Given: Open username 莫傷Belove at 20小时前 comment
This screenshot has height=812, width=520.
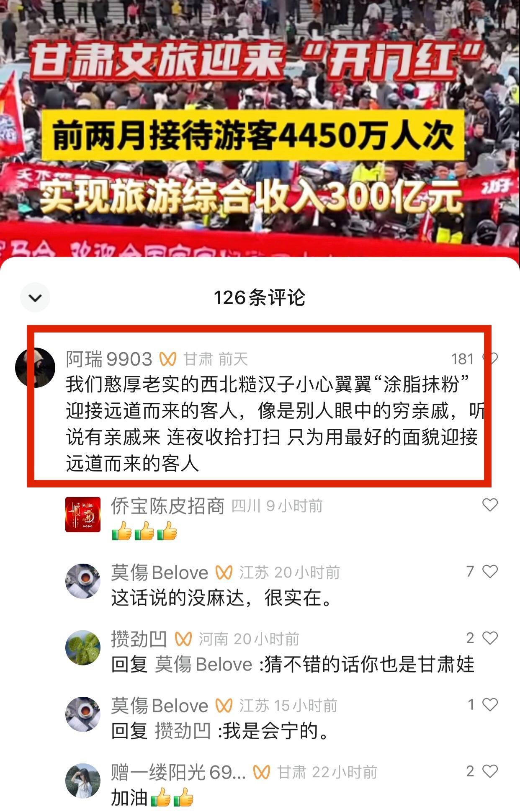Looking at the screenshot, I should (x=160, y=572).
